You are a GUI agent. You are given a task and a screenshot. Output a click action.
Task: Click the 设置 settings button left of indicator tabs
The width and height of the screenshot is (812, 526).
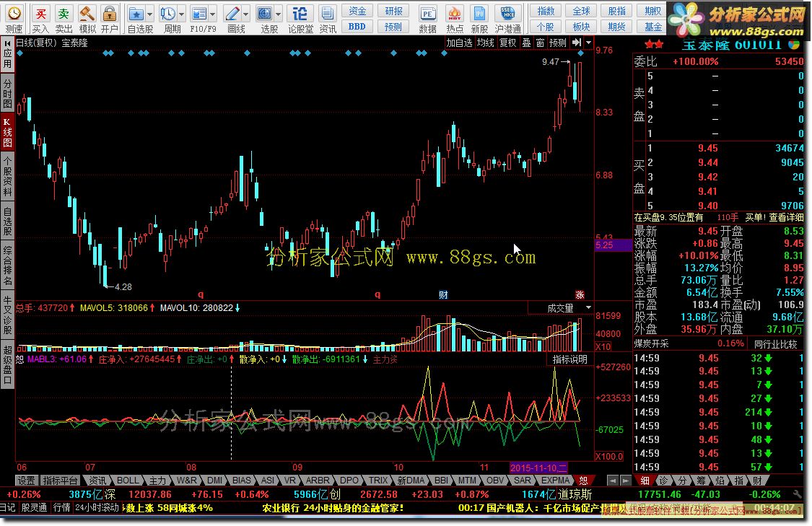(x=27, y=481)
